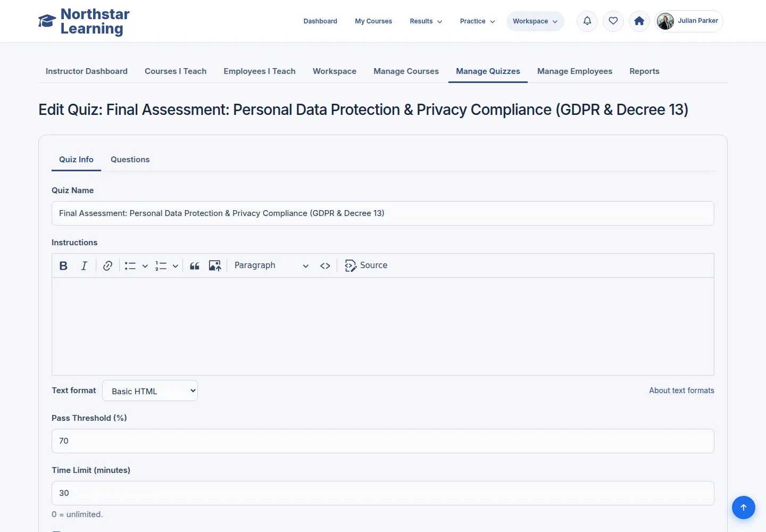The height and width of the screenshot is (532, 766).
Task: Open the Instructor Dashboard tab
Action: [x=87, y=71]
